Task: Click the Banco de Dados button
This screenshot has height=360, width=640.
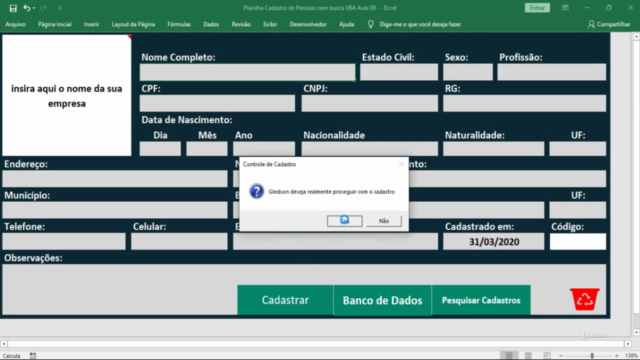Action: [382, 300]
